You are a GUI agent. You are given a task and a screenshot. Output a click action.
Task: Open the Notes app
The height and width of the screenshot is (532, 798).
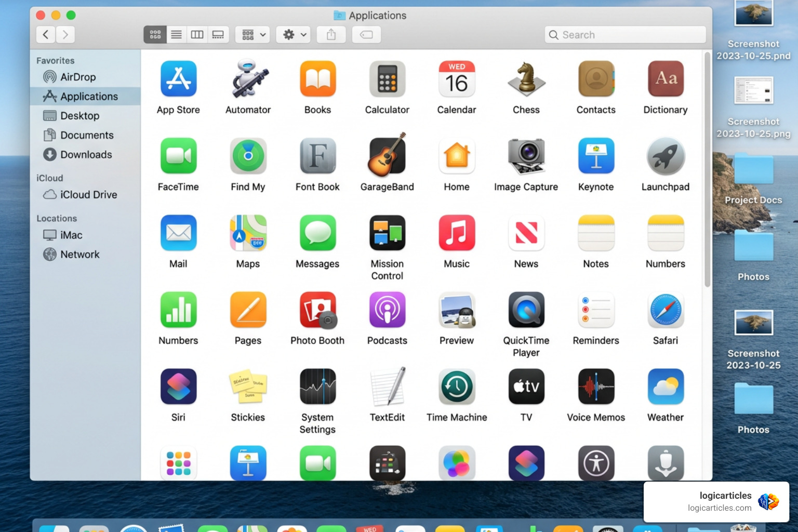coord(596,233)
